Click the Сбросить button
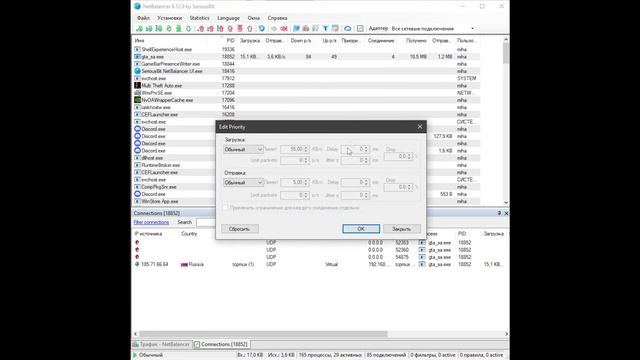 tap(240, 229)
